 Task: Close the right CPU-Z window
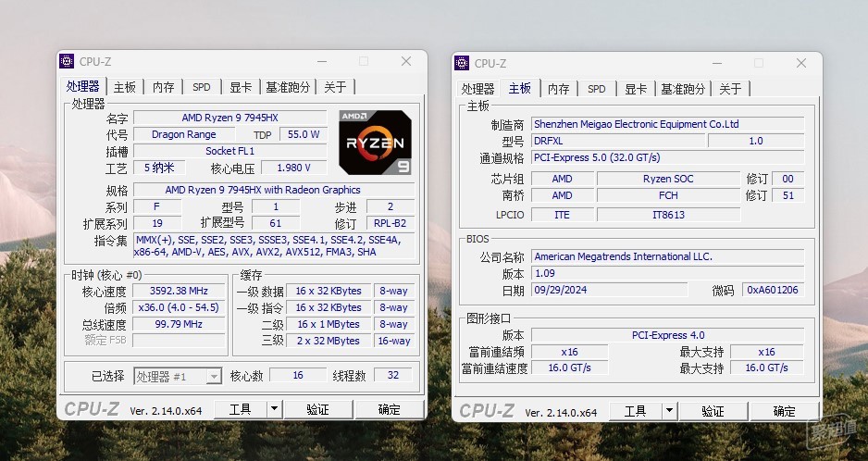pyautogui.click(x=801, y=63)
